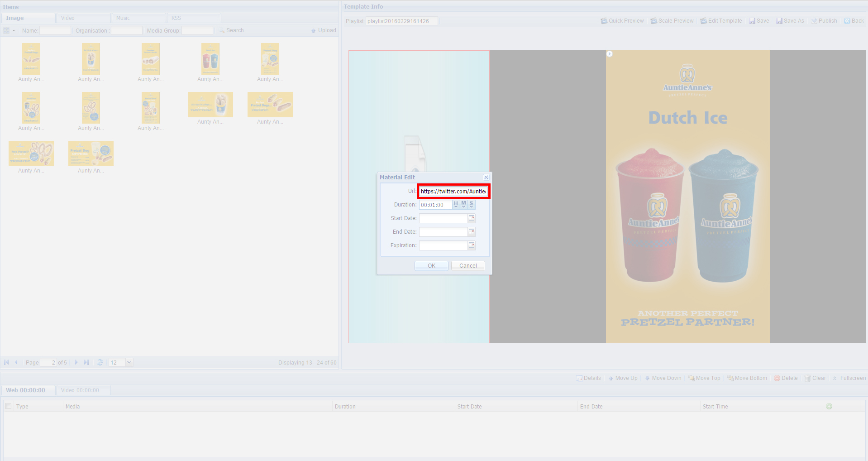Switch to the RSS tab

[194, 18]
